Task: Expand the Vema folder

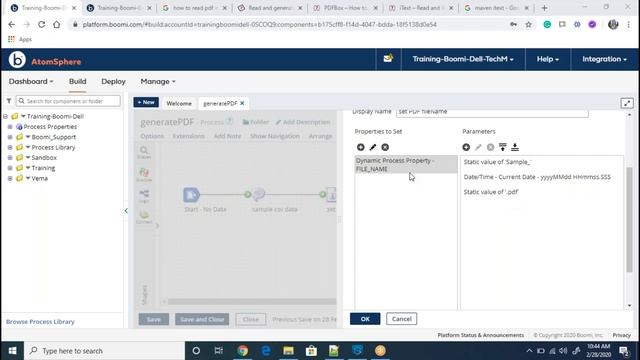Action: [x=10, y=178]
